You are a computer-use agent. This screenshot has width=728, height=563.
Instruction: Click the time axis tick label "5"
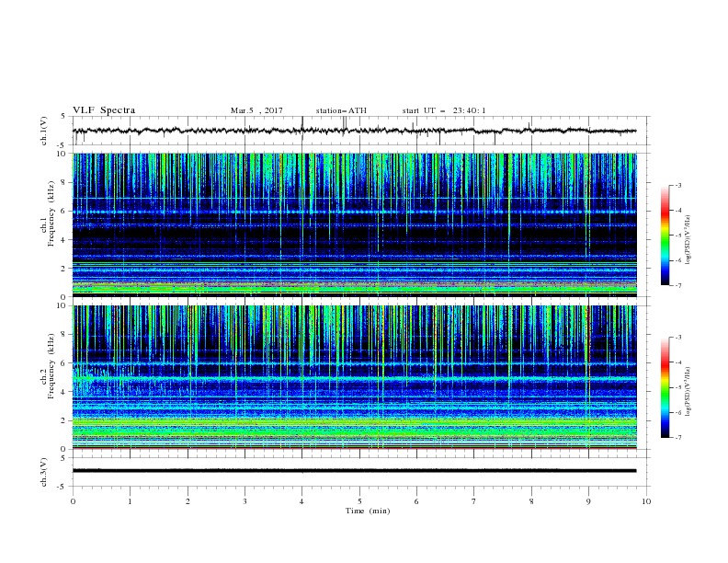[359, 501]
